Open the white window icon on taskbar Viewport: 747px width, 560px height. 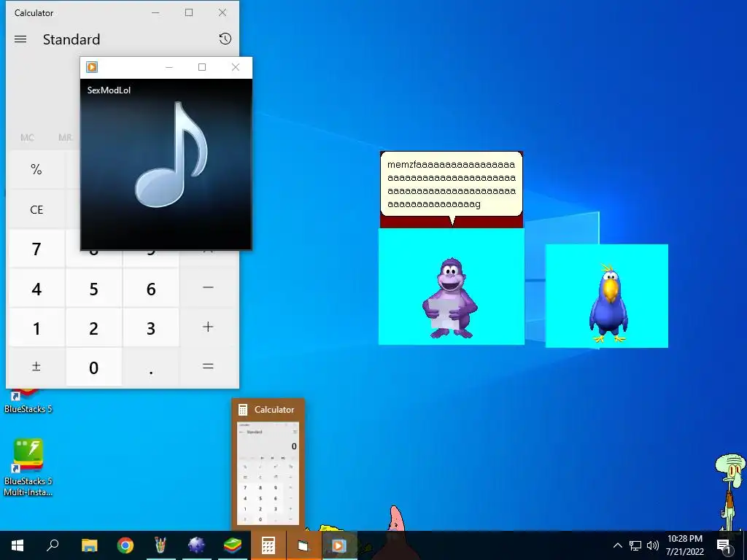pos(303,545)
